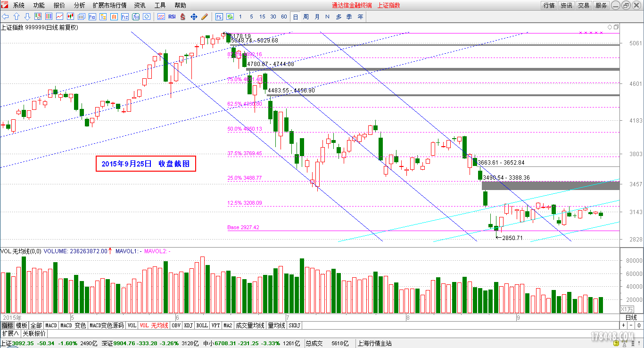Open the 多 multi-period selector
The height and width of the screenshot is (348, 644).
339,17
